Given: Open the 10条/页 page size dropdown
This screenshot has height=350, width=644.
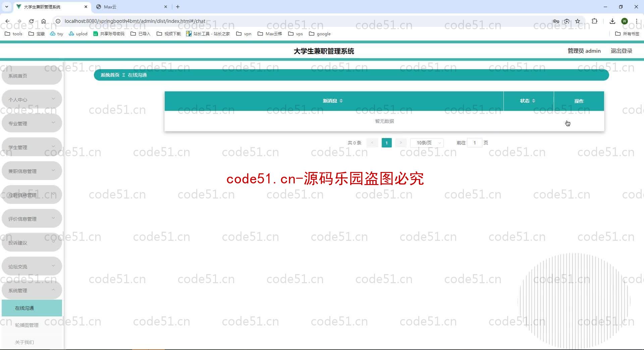Looking at the screenshot, I should pyautogui.click(x=427, y=143).
